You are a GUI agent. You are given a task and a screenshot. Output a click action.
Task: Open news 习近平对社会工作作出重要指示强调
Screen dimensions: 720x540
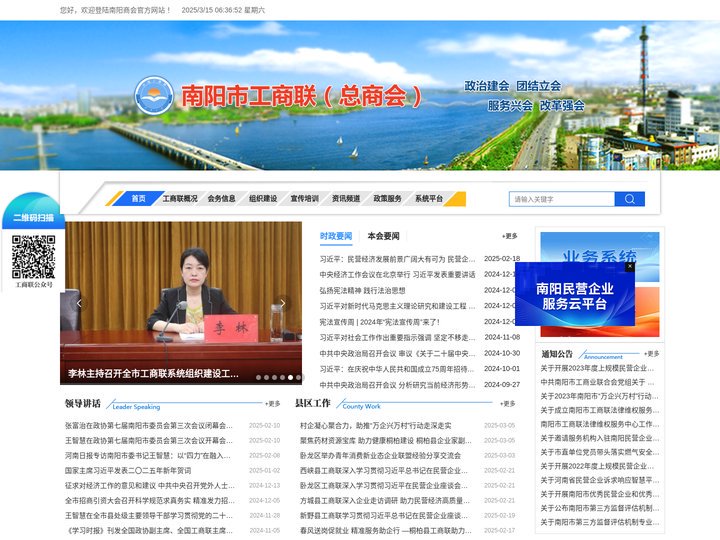397,338
